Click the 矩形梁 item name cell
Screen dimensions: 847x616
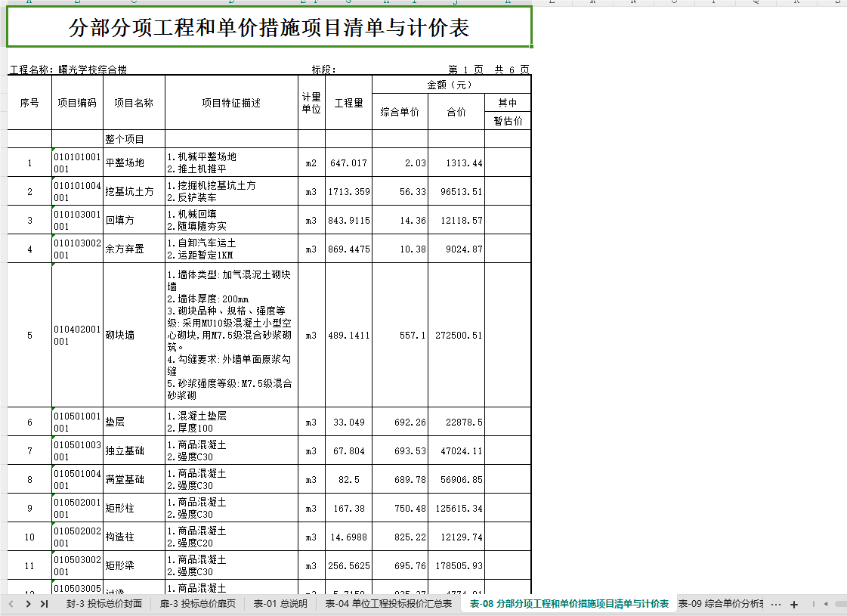tap(134, 565)
